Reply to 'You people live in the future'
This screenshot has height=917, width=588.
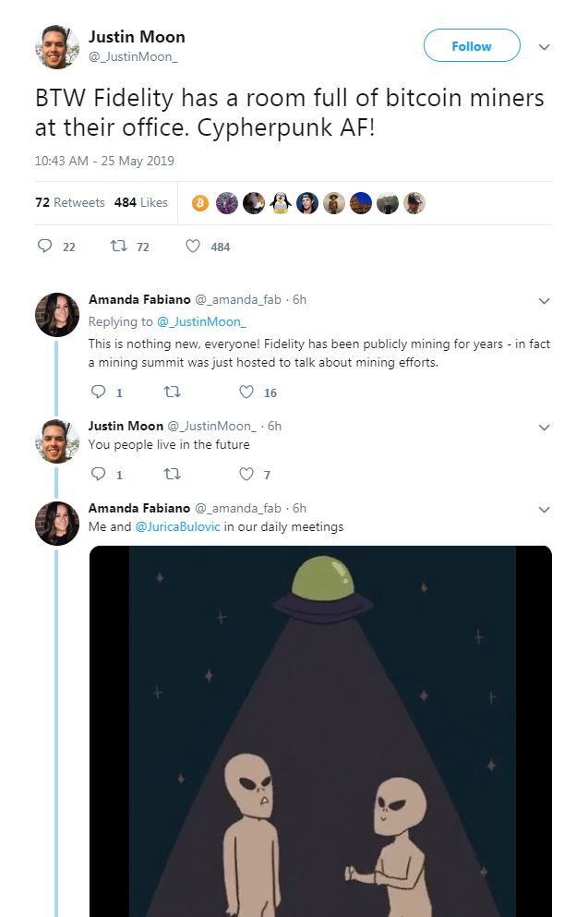pos(98,475)
